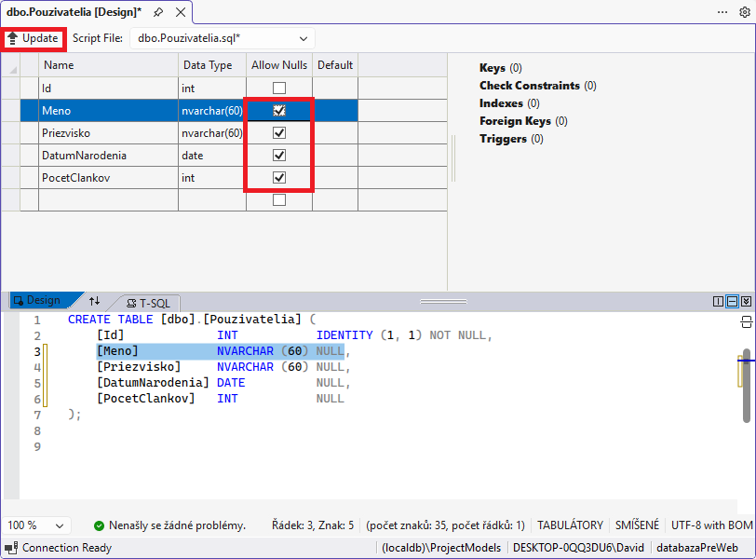Viewport: 756px width, 559px height.
Task: Select the PocetClankov name cell
Action: (109, 178)
